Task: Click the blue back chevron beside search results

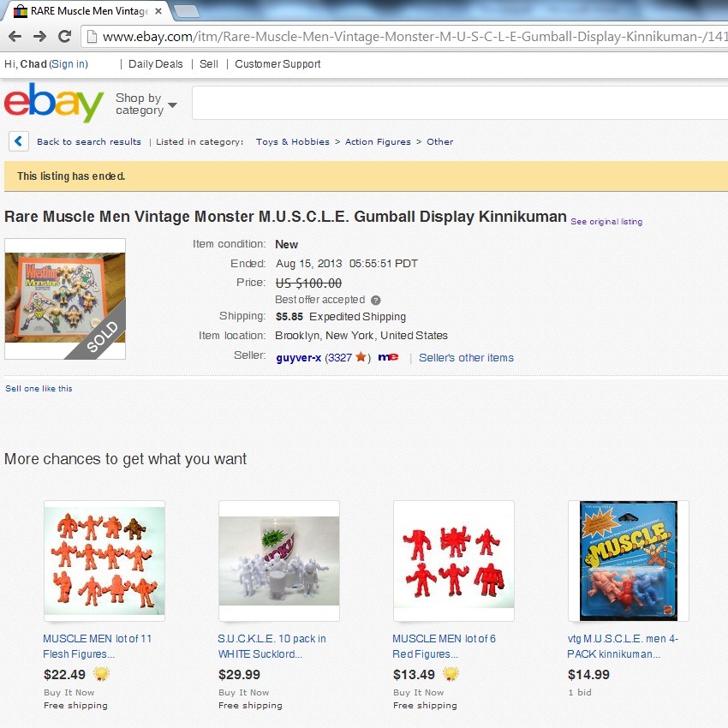Action: [x=19, y=141]
